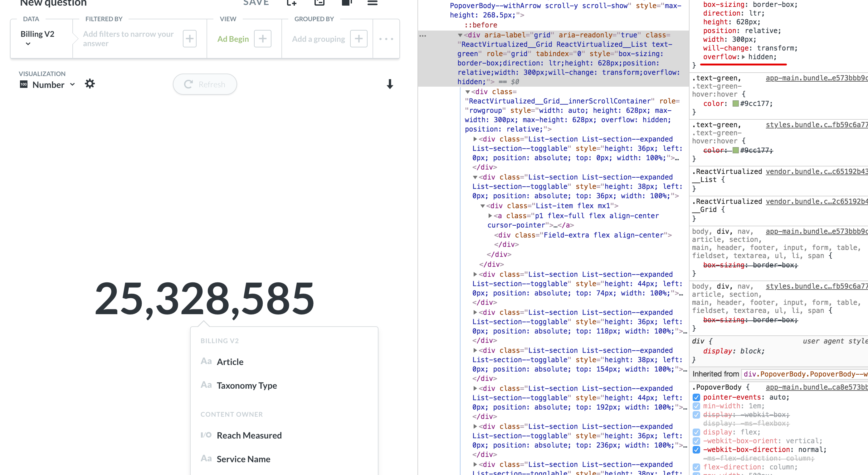Click the plus icon in FILTERED BY

(189, 38)
